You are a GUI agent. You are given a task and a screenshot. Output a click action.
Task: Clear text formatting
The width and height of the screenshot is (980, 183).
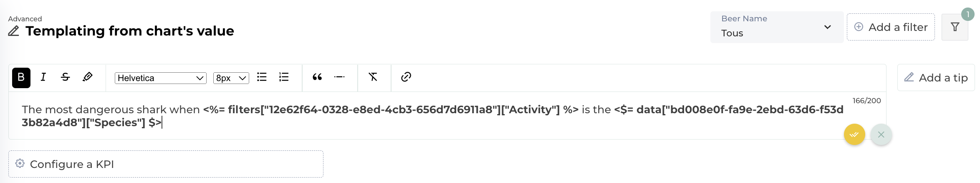pos(373,77)
